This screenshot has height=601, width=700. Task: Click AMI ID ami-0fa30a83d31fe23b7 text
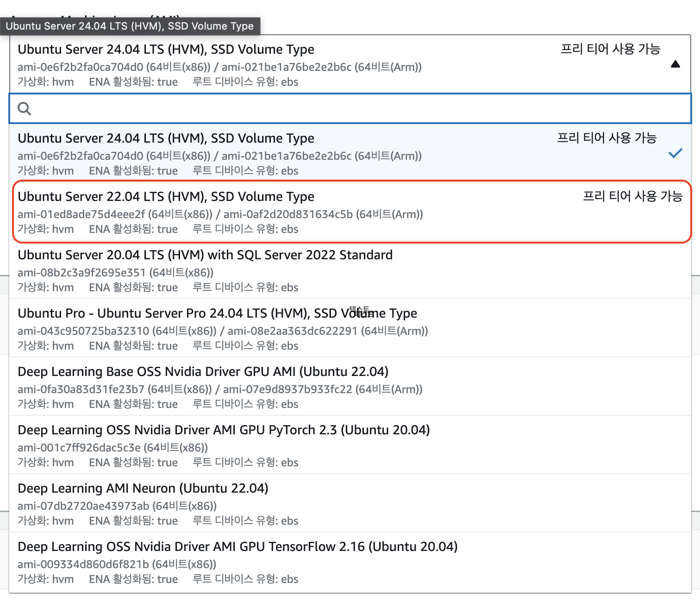(x=81, y=389)
